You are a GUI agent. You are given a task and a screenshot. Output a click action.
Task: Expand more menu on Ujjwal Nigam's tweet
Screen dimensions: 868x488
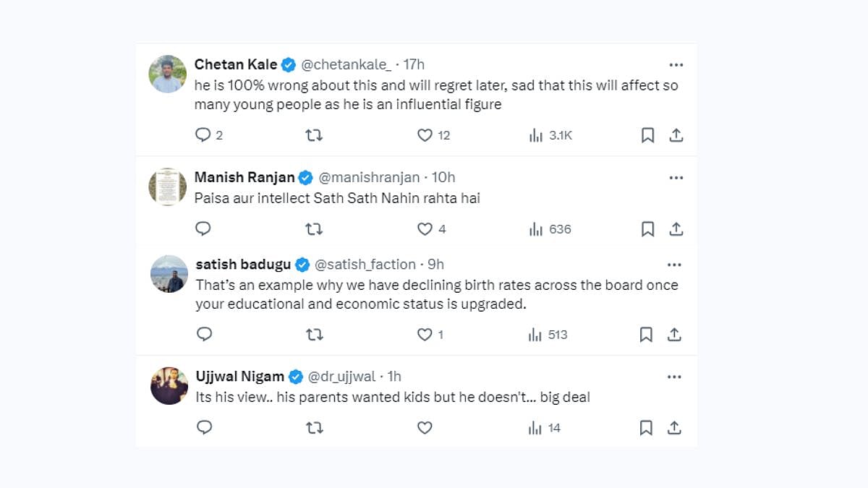(674, 377)
